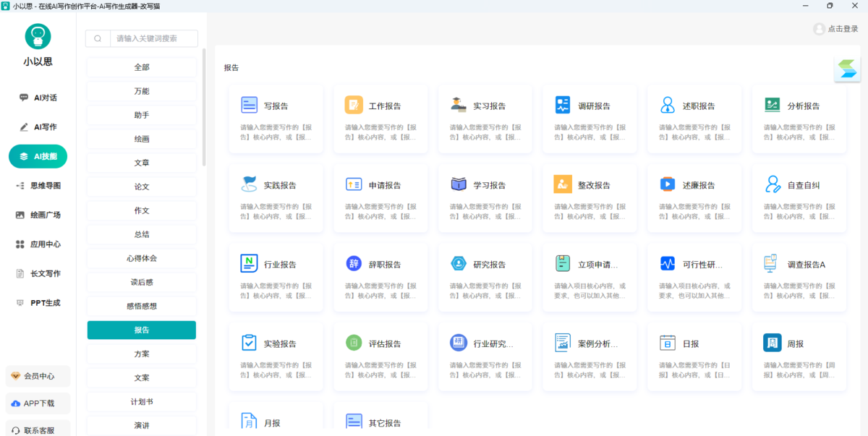Select AI写作 from the left sidebar
868x436 pixels.
(x=38, y=127)
